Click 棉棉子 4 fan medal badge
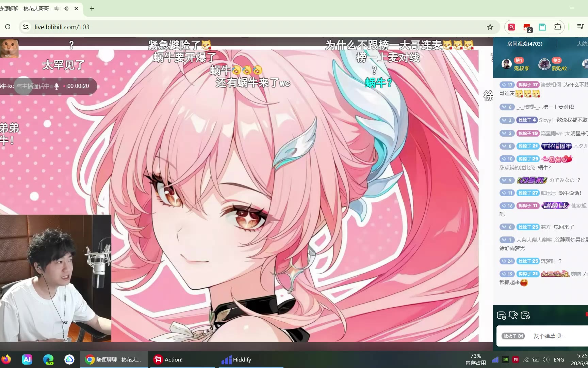The width and height of the screenshot is (588, 368). [527, 120]
